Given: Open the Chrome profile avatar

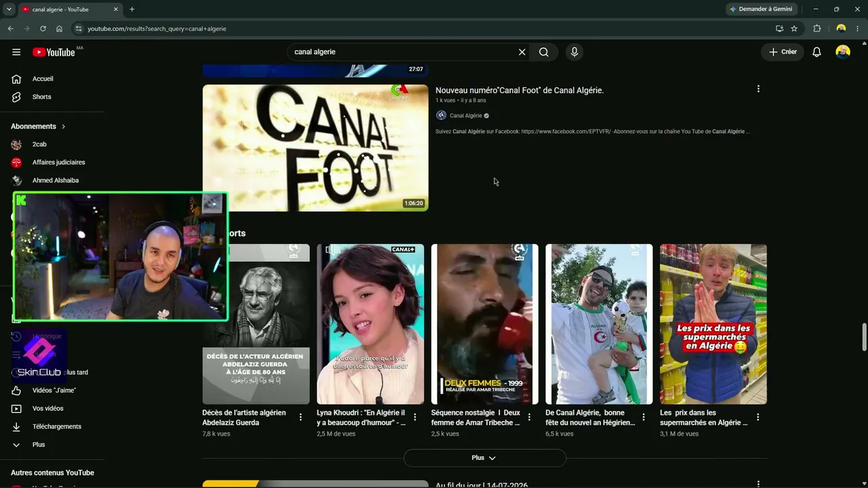Looking at the screenshot, I should (x=841, y=28).
